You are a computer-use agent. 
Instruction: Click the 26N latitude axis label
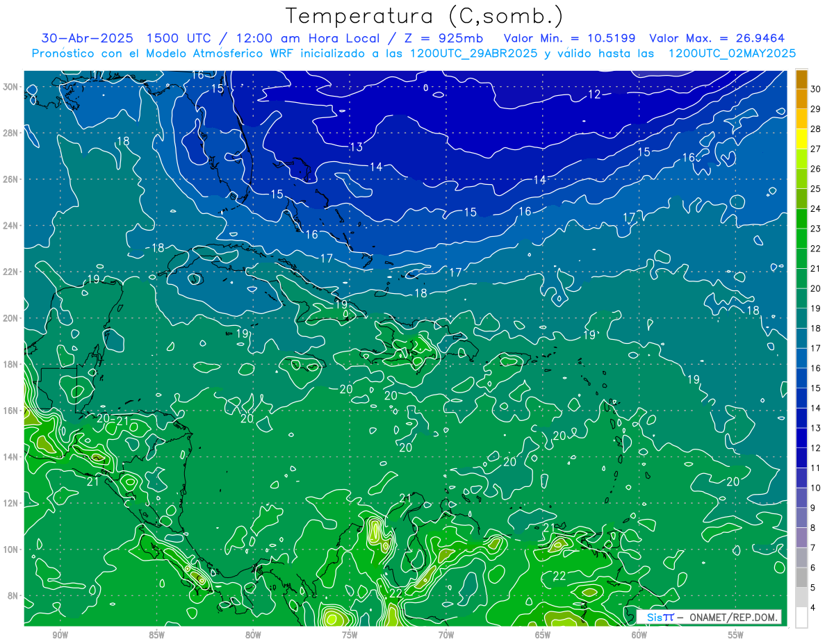click(12, 179)
